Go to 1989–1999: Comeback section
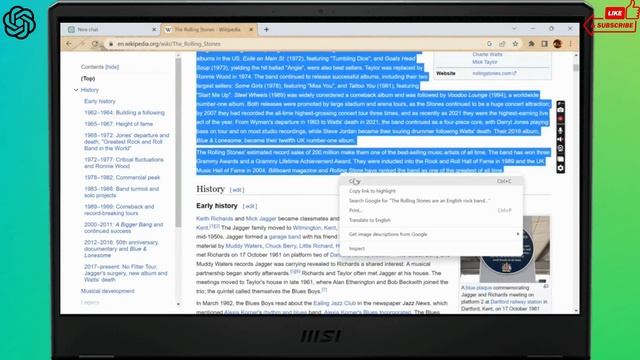 pos(119,210)
